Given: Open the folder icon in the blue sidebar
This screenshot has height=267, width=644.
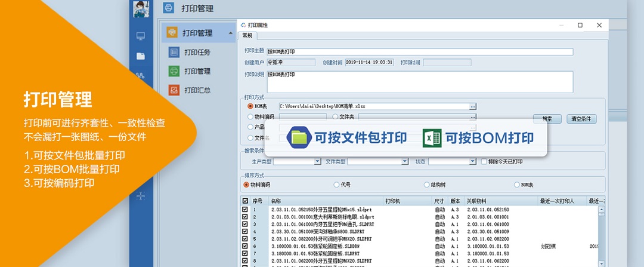Looking at the screenshot, I should click(141, 56).
